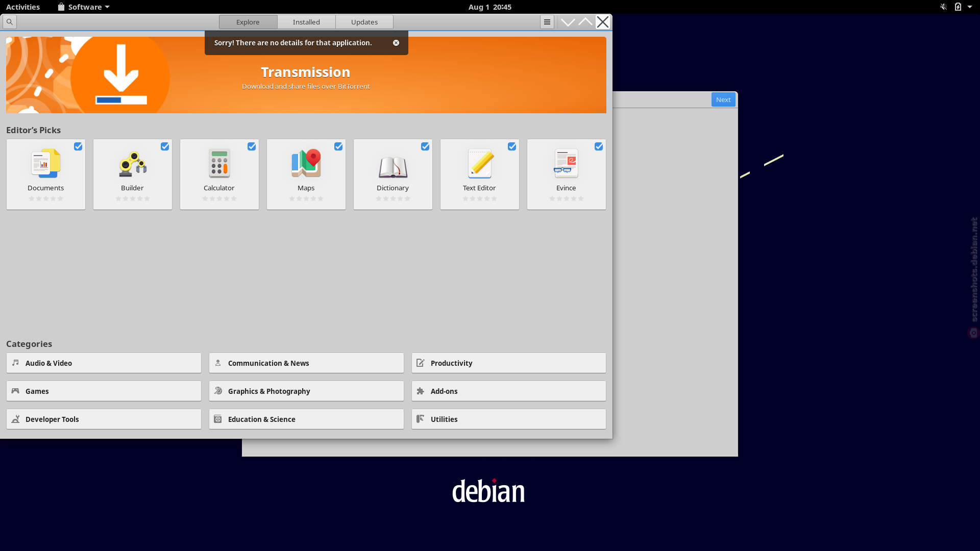This screenshot has width=980, height=551.
Task: Click the muted volume icon in the top bar
Action: (943, 7)
